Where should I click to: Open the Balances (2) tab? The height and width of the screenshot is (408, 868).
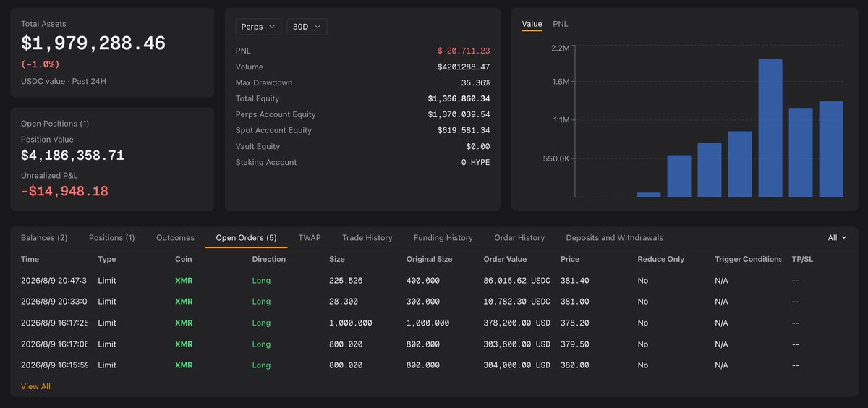(x=44, y=237)
